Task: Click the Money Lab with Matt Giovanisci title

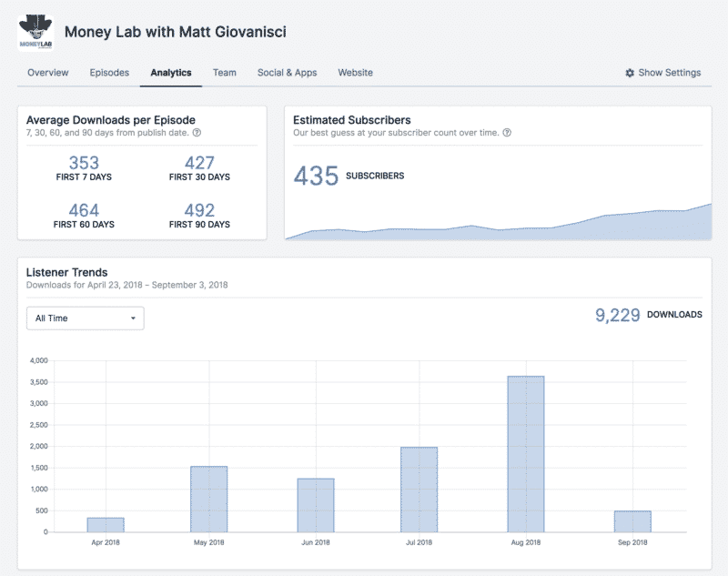Action: [x=176, y=32]
